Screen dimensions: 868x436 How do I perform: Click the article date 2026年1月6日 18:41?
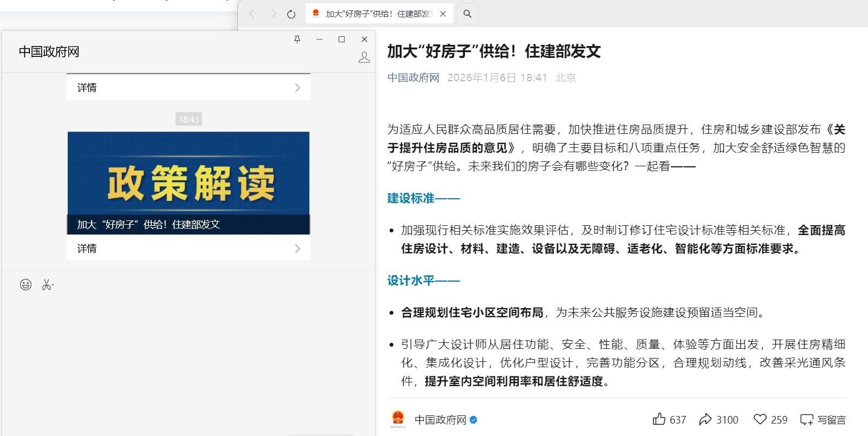497,78
